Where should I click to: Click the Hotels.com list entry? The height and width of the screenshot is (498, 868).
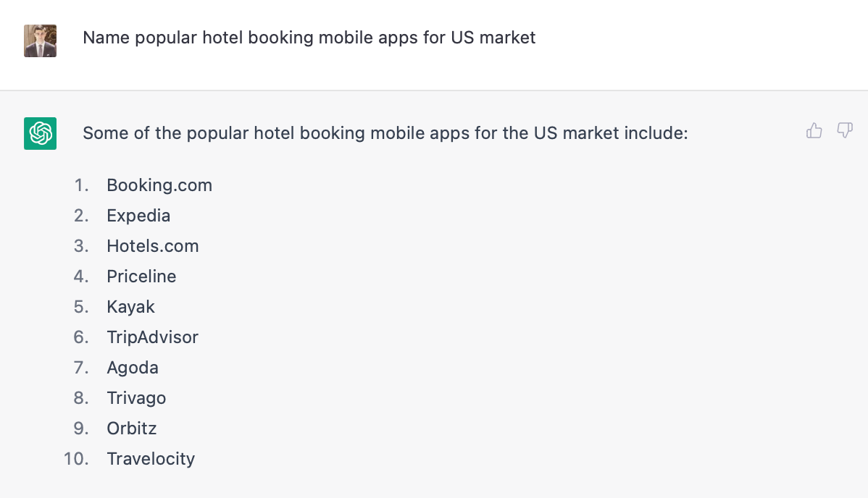[152, 246]
